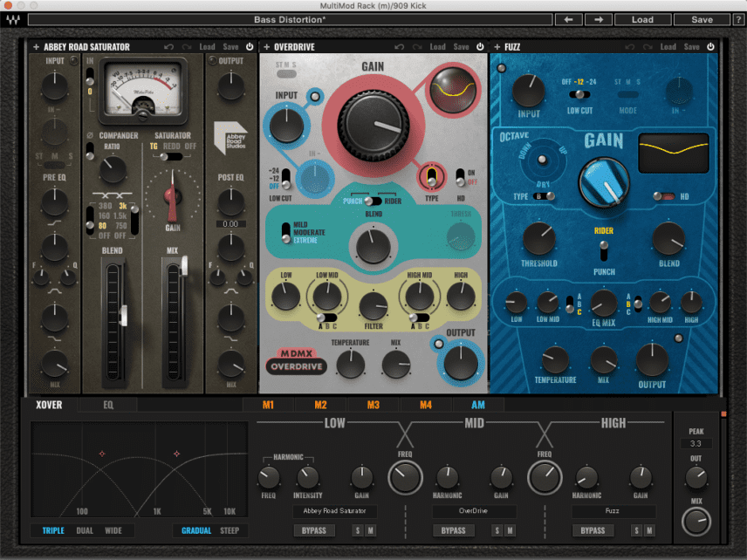The width and height of the screenshot is (747, 560).
Task: Redo in Overdrive module header
Action: [417, 47]
